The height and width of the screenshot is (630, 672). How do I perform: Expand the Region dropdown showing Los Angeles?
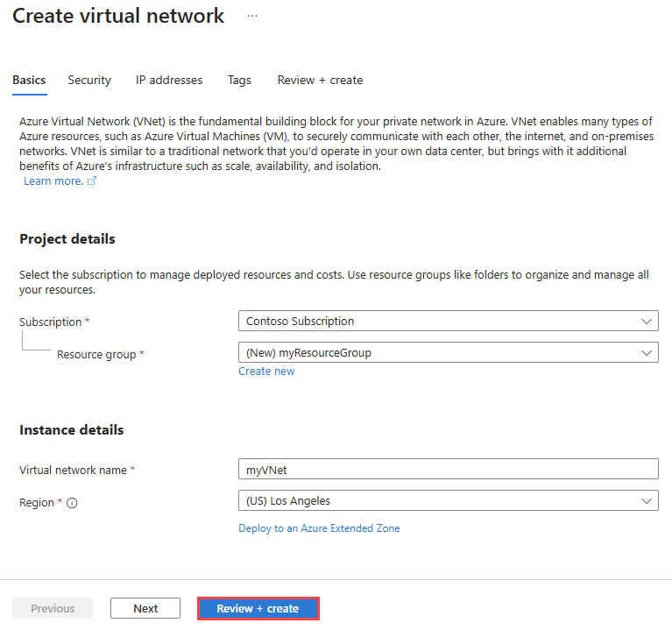(x=448, y=501)
